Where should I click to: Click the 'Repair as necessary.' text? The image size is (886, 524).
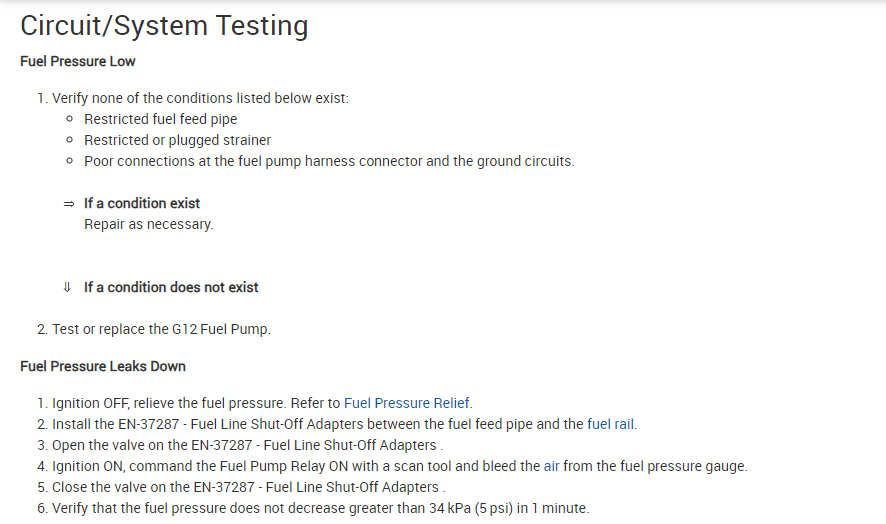tap(148, 224)
